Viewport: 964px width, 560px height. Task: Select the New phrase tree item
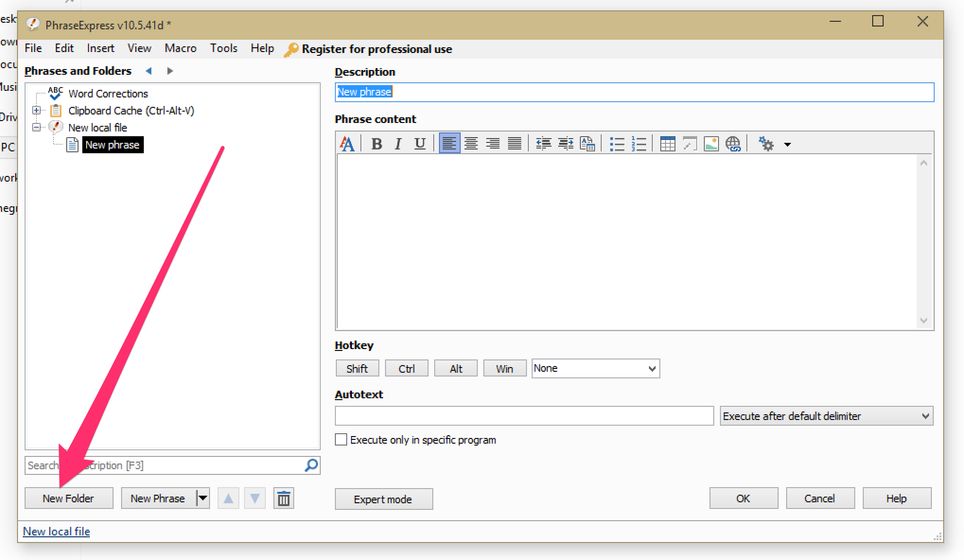point(113,145)
